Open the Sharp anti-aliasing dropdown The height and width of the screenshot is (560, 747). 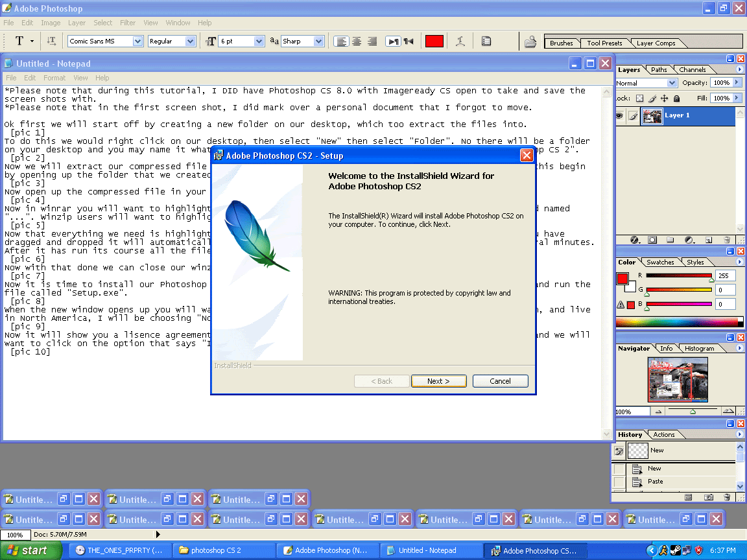point(319,41)
